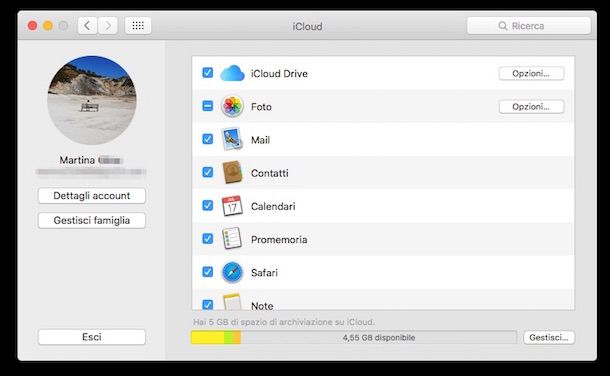Click the iCloud Drive label

[x=279, y=73]
